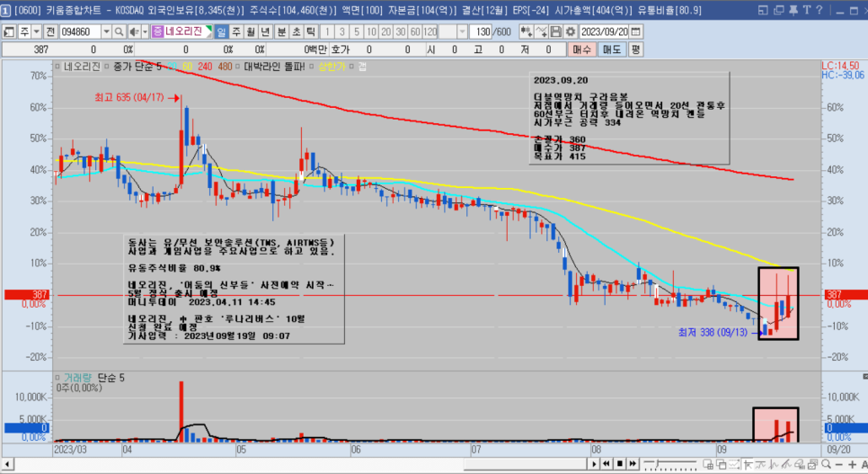Choose interval 5 button

[357, 31]
